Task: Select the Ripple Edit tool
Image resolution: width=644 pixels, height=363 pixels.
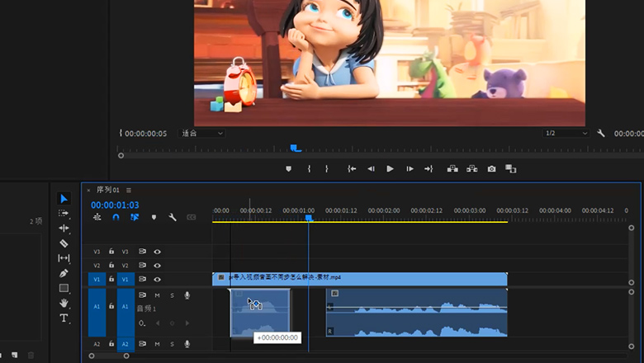Action: [64, 229]
